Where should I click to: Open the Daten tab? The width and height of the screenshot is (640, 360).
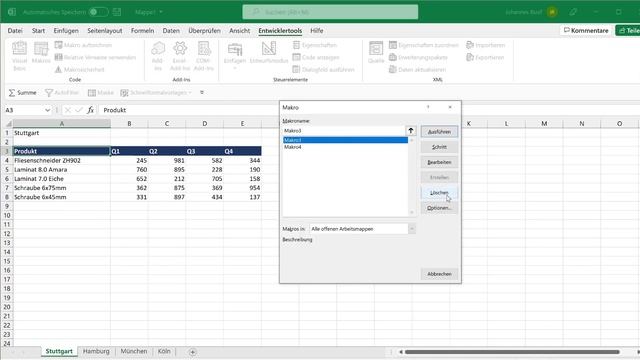pyautogui.click(x=171, y=31)
